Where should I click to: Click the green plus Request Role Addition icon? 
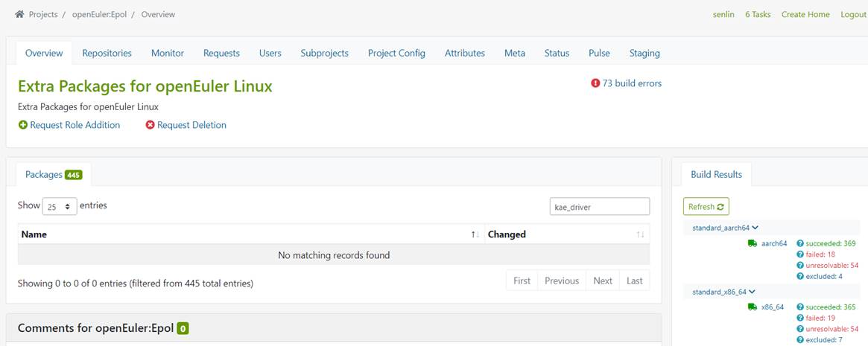[x=23, y=125]
